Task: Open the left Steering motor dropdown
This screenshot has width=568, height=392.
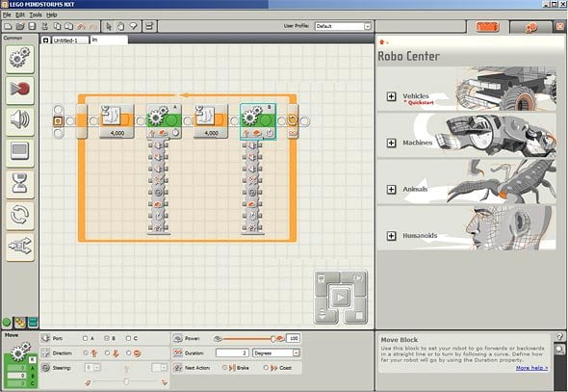Action: [x=92, y=368]
